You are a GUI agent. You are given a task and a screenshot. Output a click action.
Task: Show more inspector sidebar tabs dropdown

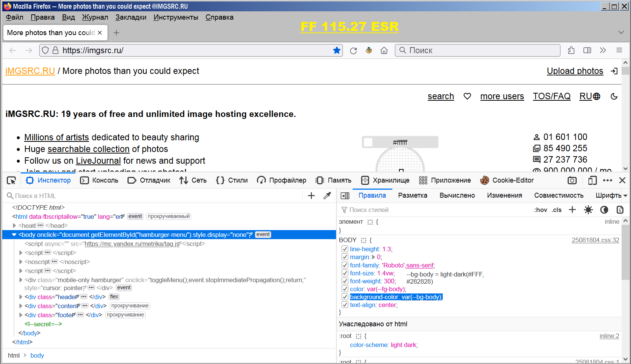click(x=625, y=195)
